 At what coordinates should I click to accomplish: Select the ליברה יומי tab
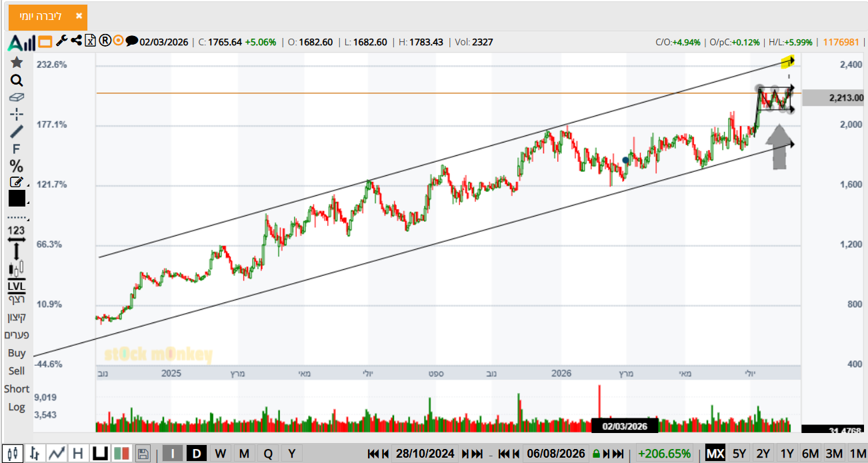pos(48,17)
